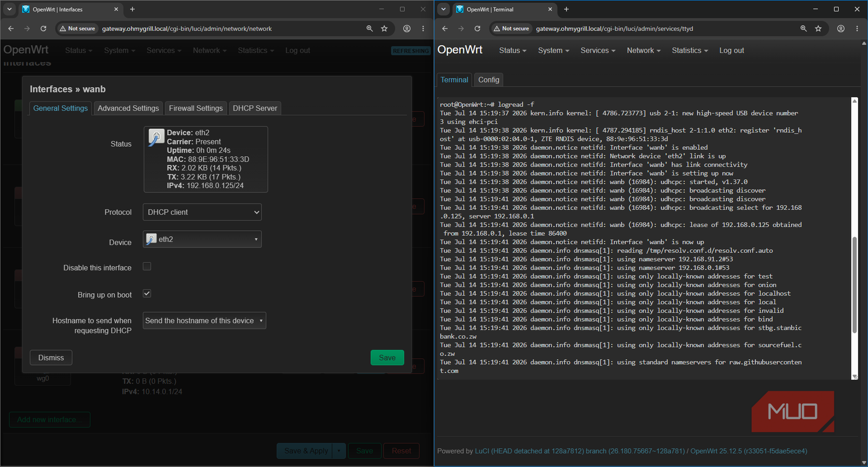Screen dimensions: 868x467
Task: Bookmark the Interfaces page with star icon
Action: [385, 28]
